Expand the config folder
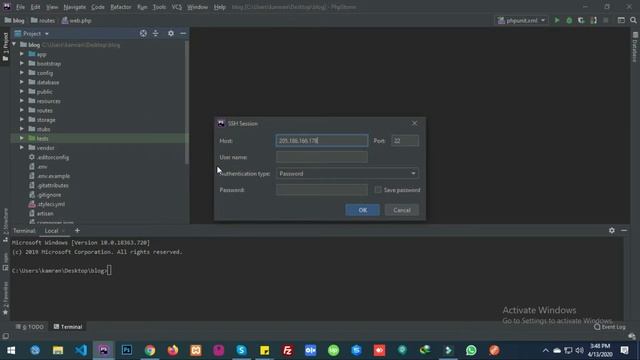 (x=22, y=73)
